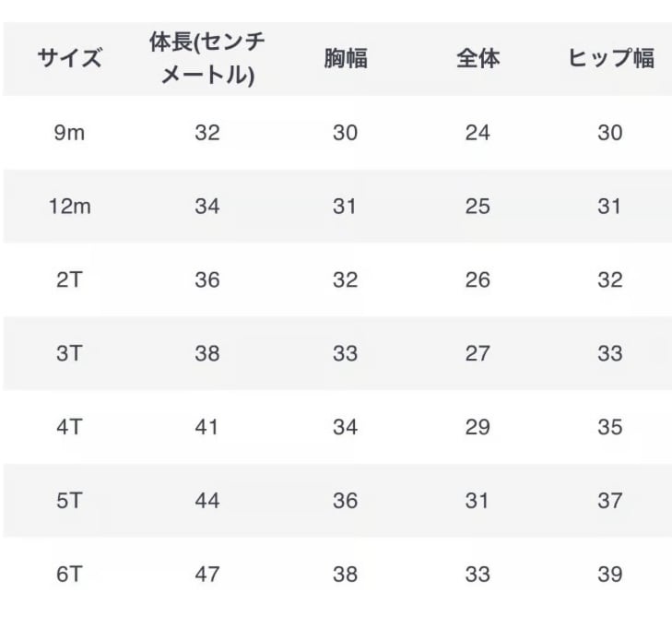Click the 2T size row label
Image resolution: width=672 pixels, height=617 pixels.
pyautogui.click(x=69, y=280)
